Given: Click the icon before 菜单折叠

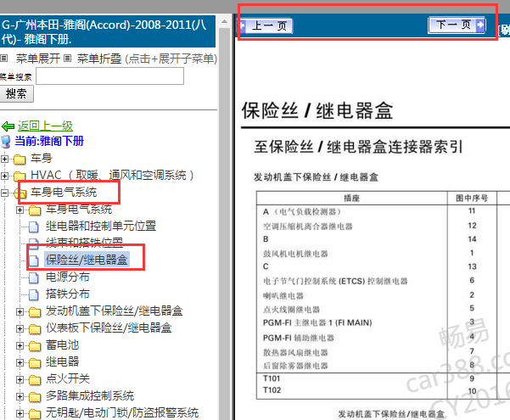Looking at the screenshot, I should [67, 59].
